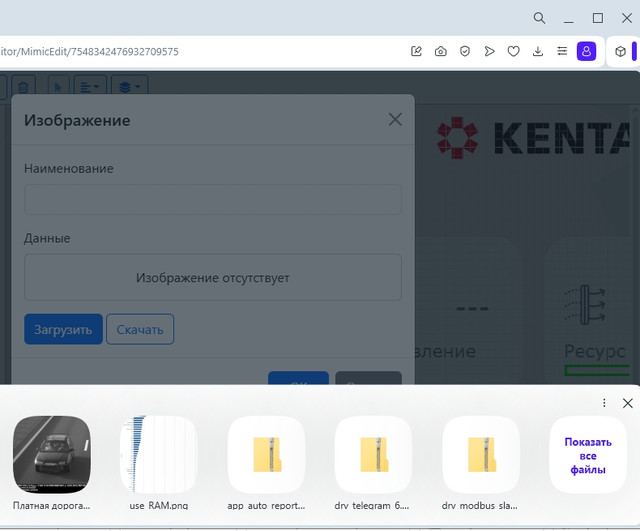Take a snapshot with the camera icon

coord(440,51)
